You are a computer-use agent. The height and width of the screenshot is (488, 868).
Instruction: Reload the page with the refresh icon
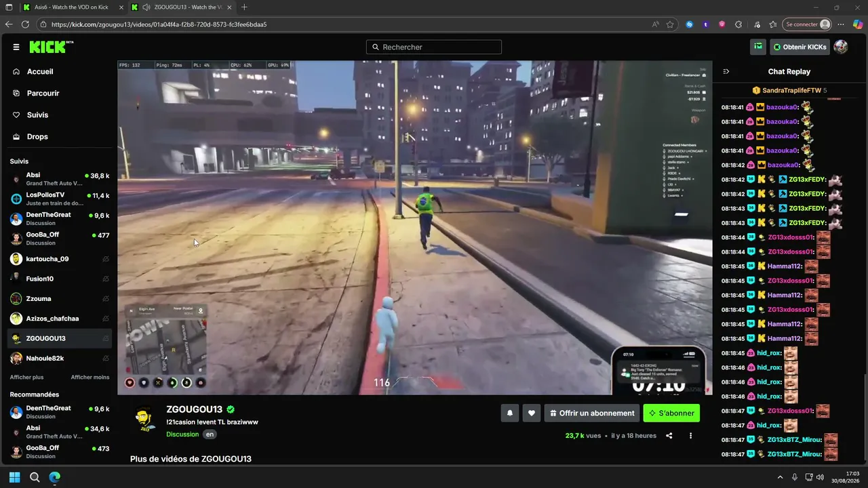coord(25,24)
